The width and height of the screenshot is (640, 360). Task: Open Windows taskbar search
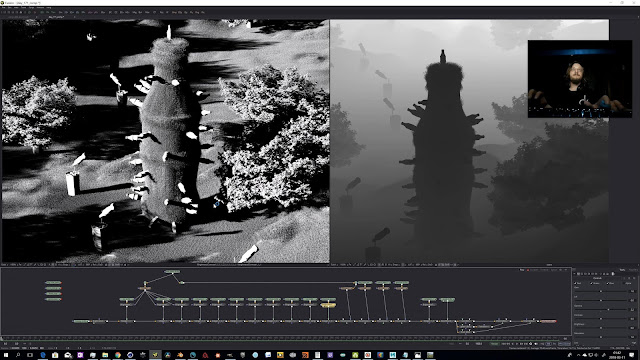(18, 355)
